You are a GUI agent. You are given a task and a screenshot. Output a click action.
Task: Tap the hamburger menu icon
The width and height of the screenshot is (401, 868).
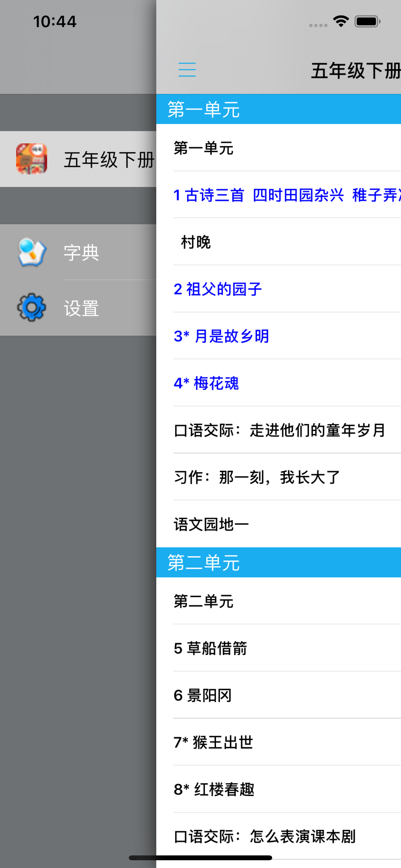pyautogui.click(x=187, y=70)
